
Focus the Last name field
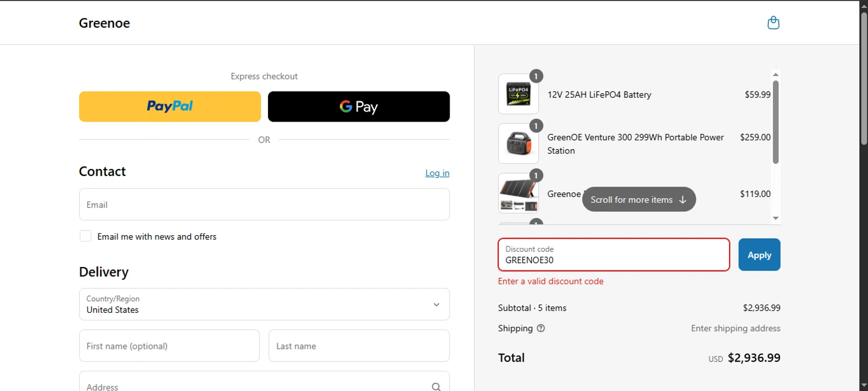(x=359, y=346)
